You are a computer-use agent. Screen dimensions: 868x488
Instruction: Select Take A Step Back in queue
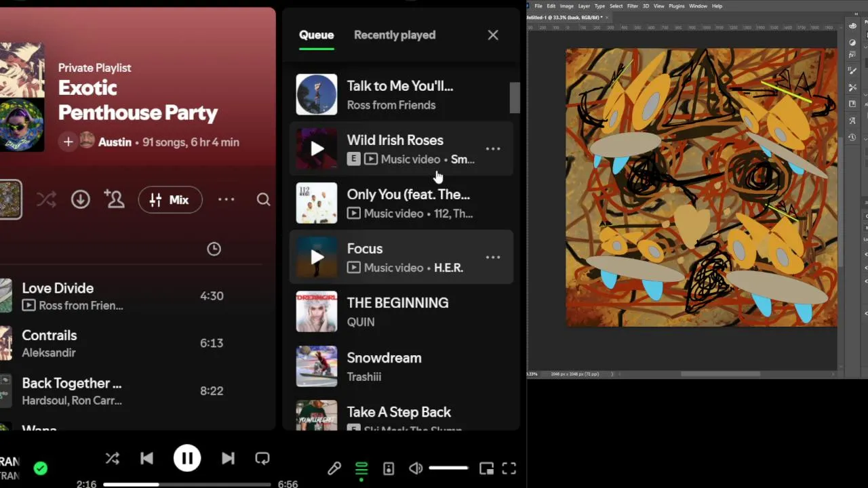(x=401, y=415)
